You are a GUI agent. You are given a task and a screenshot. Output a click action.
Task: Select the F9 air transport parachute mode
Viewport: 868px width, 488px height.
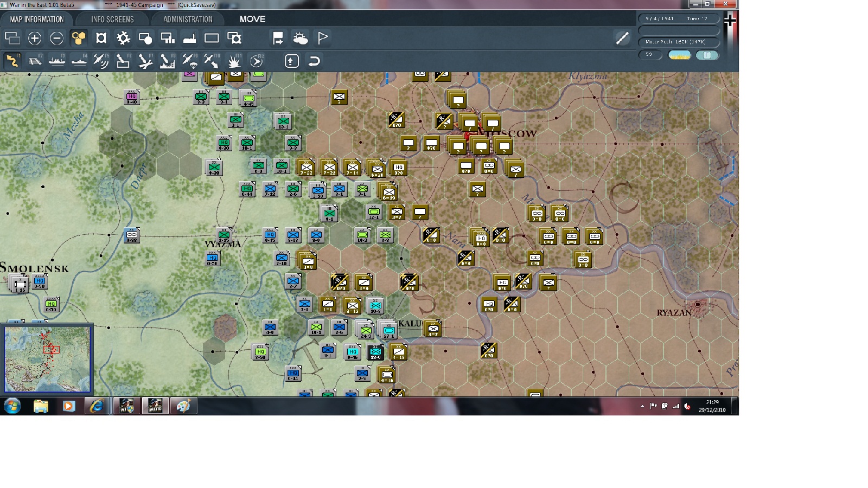(190, 61)
